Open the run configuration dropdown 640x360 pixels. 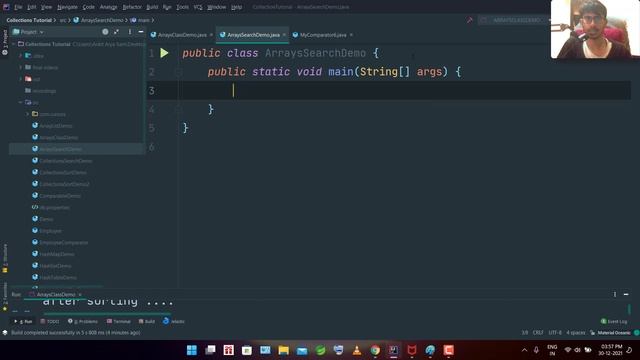pyautogui.click(x=515, y=20)
